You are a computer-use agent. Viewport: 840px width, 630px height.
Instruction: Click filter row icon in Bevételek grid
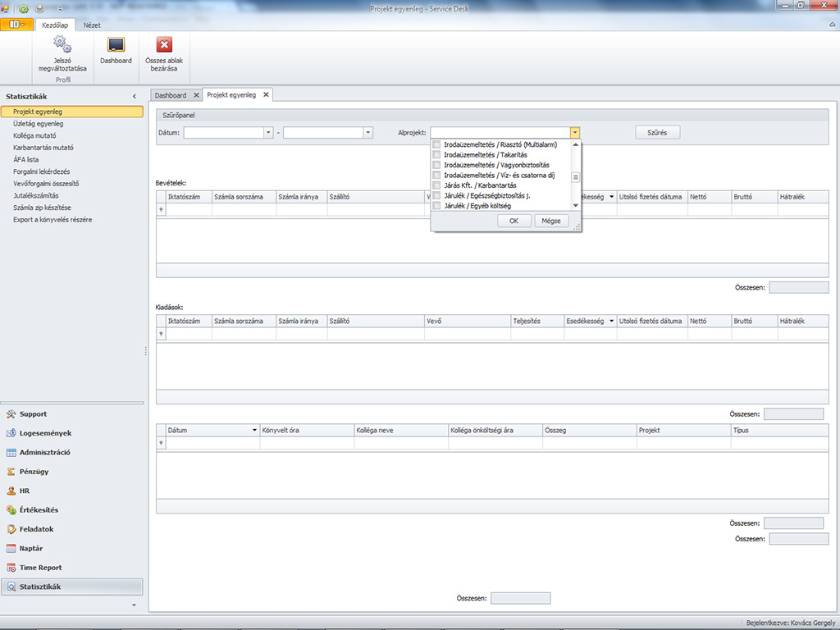[161, 209]
